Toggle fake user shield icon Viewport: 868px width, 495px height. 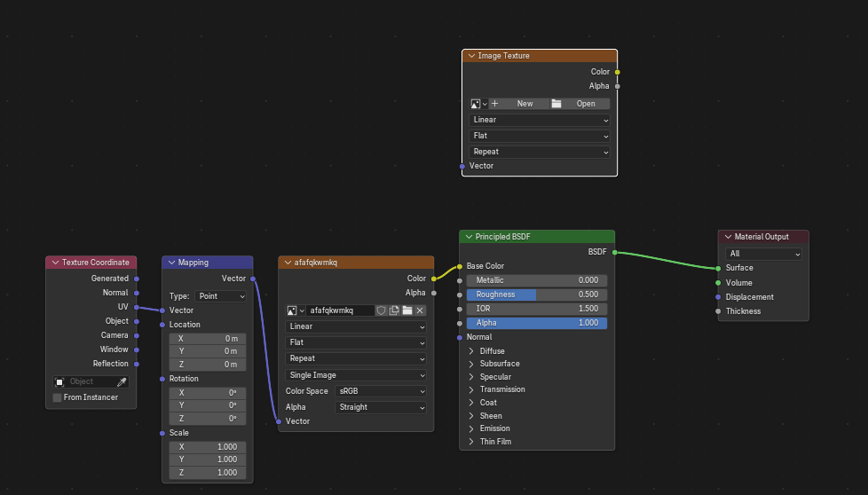pos(381,310)
